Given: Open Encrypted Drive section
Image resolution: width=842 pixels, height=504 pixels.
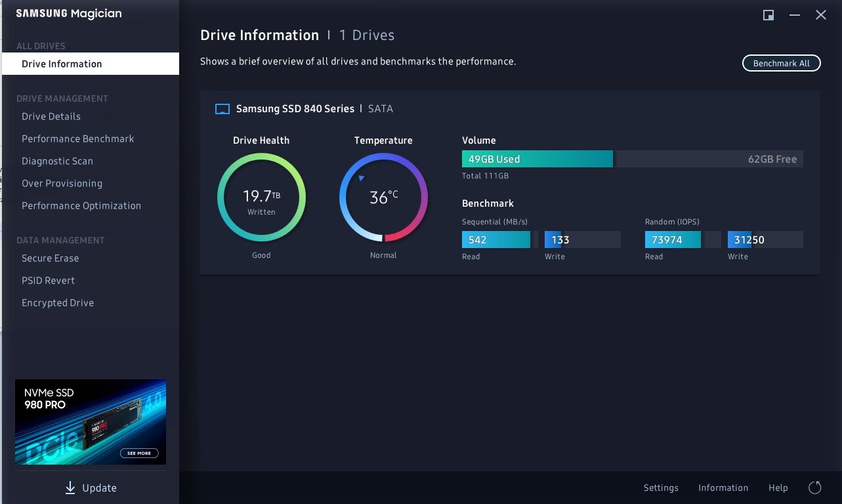Looking at the screenshot, I should pyautogui.click(x=58, y=303).
